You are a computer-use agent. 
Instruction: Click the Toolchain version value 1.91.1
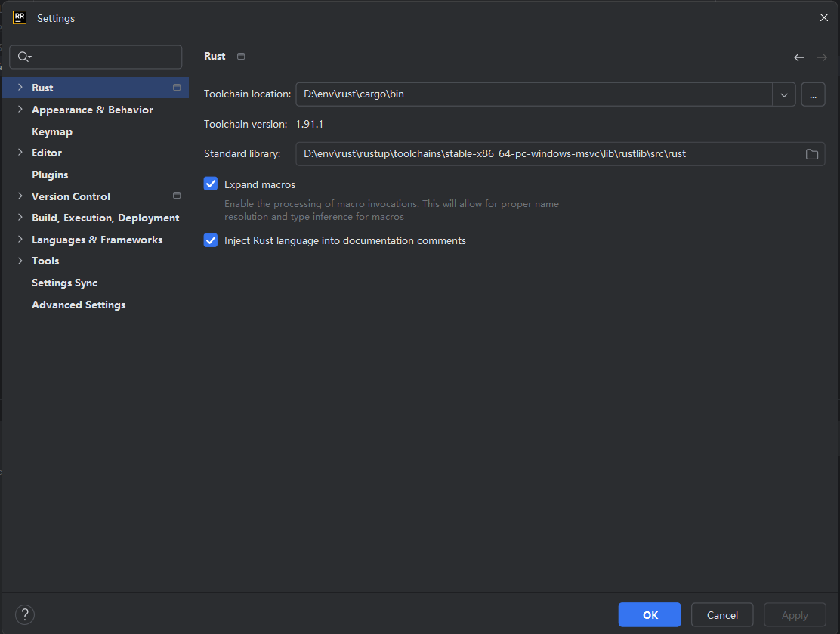pyautogui.click(x=309, y=125)
